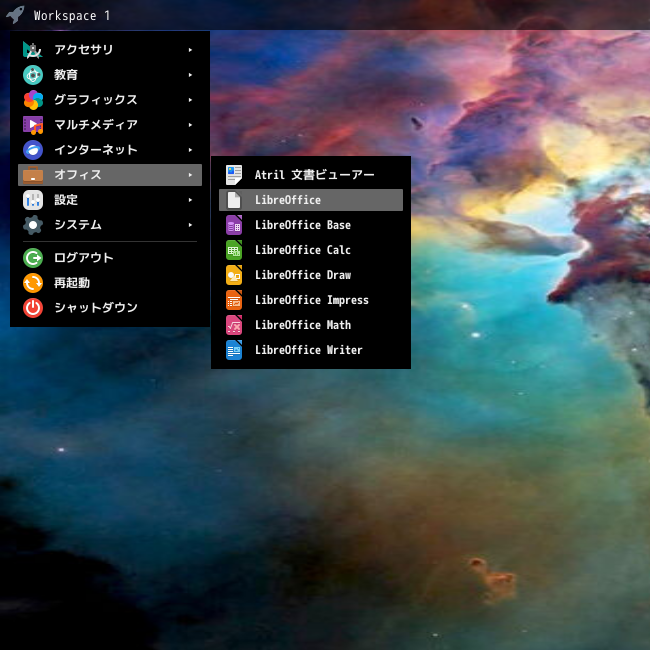The height and width of the screenshot is (650, 650).
Task: Click the green LibreOffice Calc icon
Action: tap(234, 250)
